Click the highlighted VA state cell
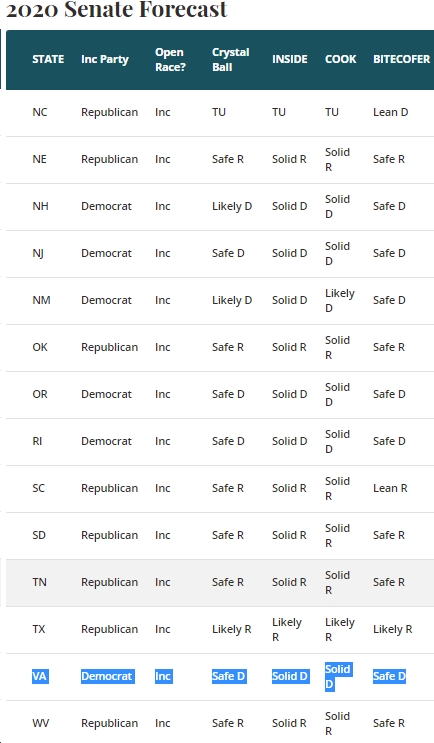This screenshot has width=434, height=743. (x=39, y=676)
